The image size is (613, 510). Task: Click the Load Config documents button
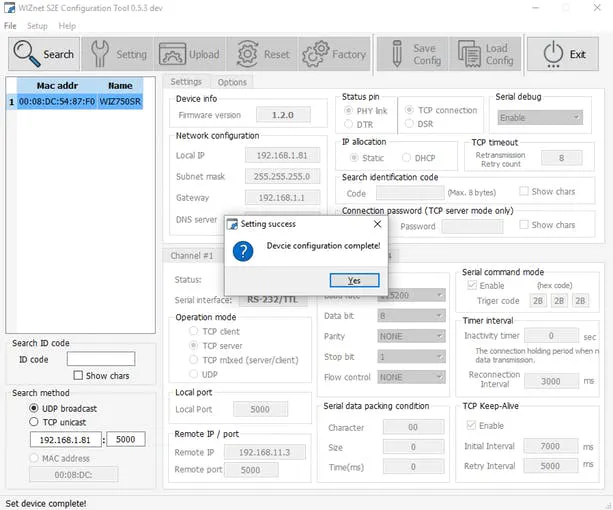click(x=485, y=54)
